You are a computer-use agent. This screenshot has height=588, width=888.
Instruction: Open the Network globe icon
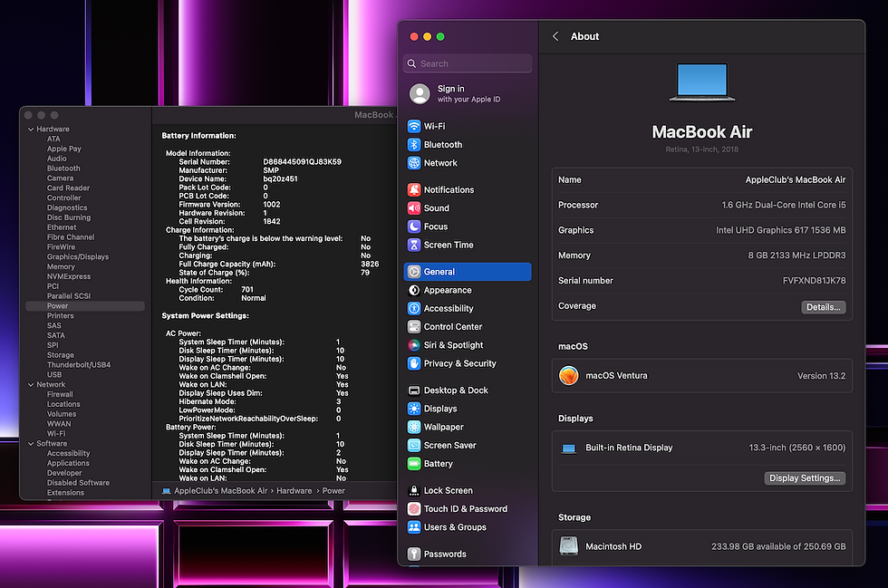[x=414, y=163]
